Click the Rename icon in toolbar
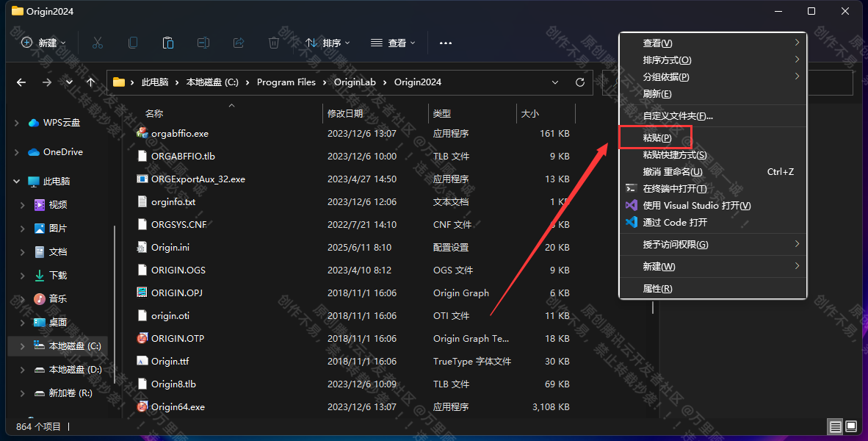This screenshot has width=868, height=441. 203,43
